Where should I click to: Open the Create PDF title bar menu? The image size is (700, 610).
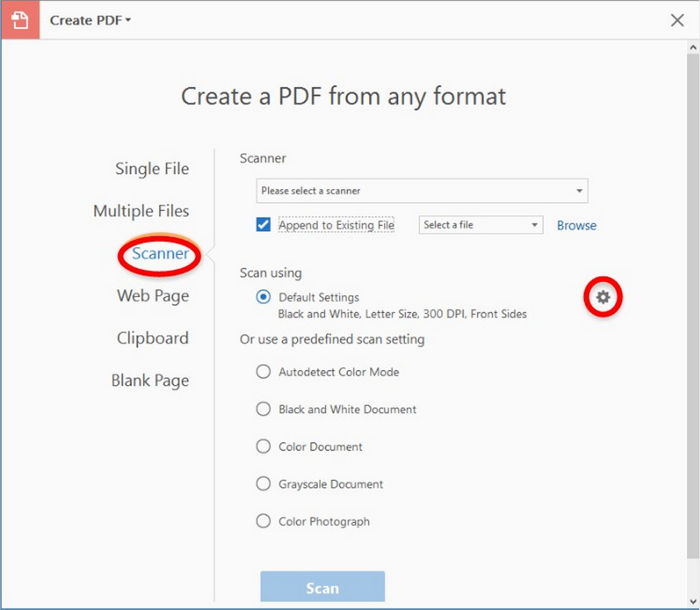(x=89, y=20)
